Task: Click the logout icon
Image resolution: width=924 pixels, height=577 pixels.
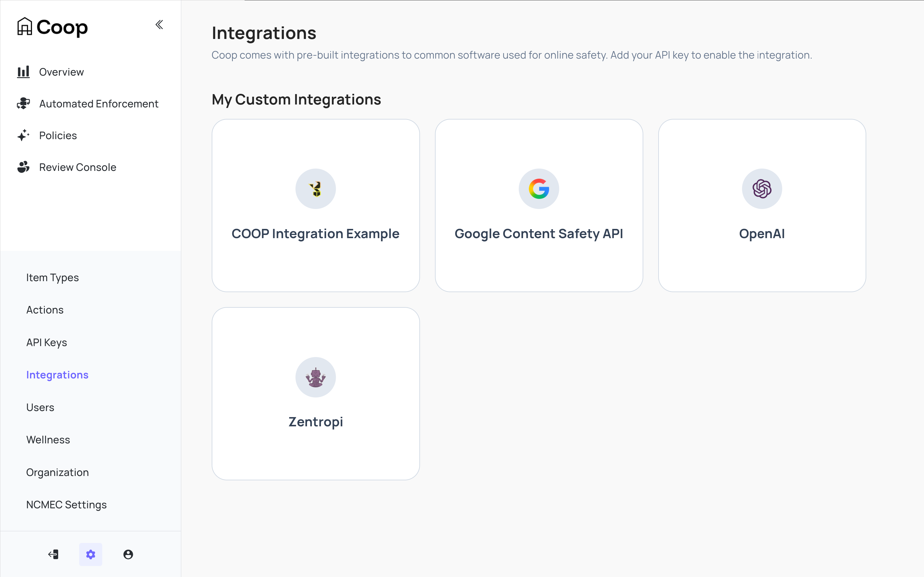Action: 53,554
